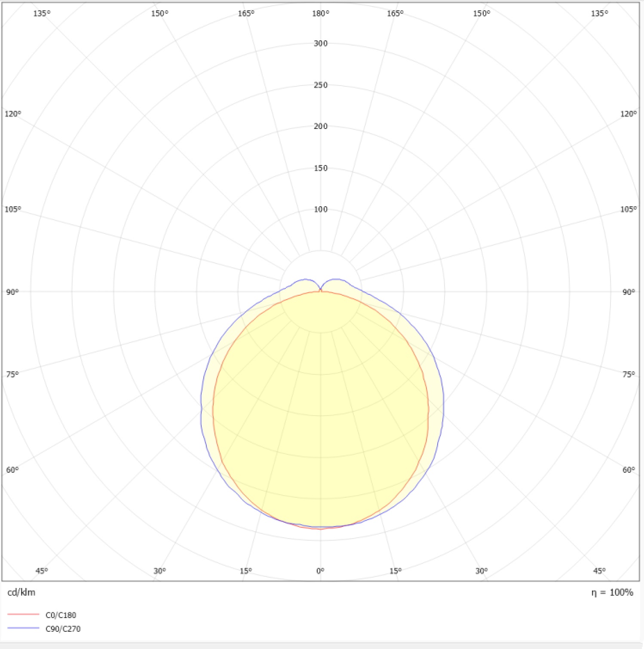Click the 180° label at top center
Viewport: 644px width, 649px height.
click(x=321, y=13)
